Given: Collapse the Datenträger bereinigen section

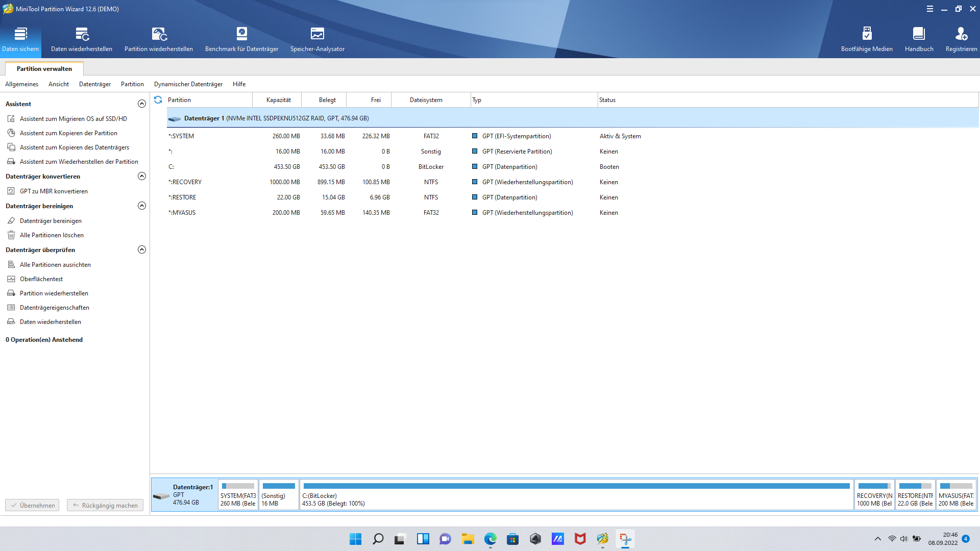Looking at the screenshot, I should click(x=142, y=206).
